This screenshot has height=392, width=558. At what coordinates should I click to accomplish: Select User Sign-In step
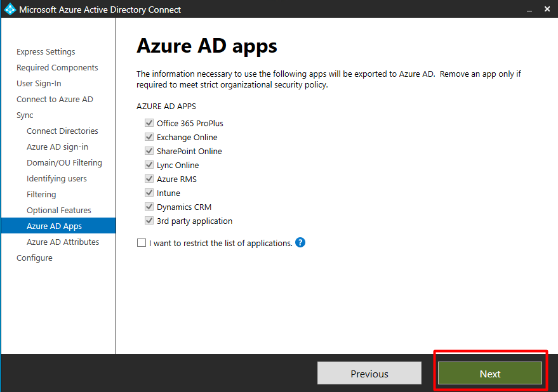pyautogui.click(x=39, y=84)
